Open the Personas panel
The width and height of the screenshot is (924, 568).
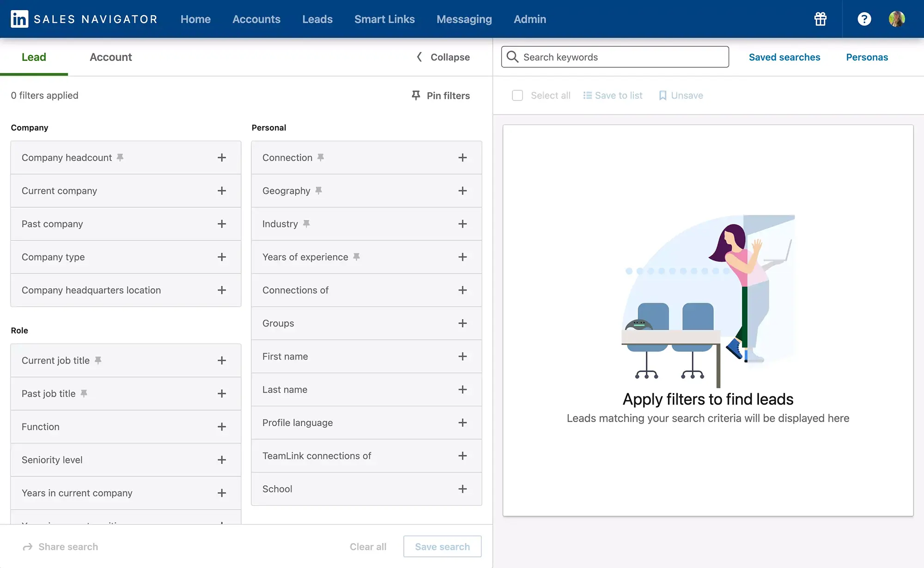[867, 56]
